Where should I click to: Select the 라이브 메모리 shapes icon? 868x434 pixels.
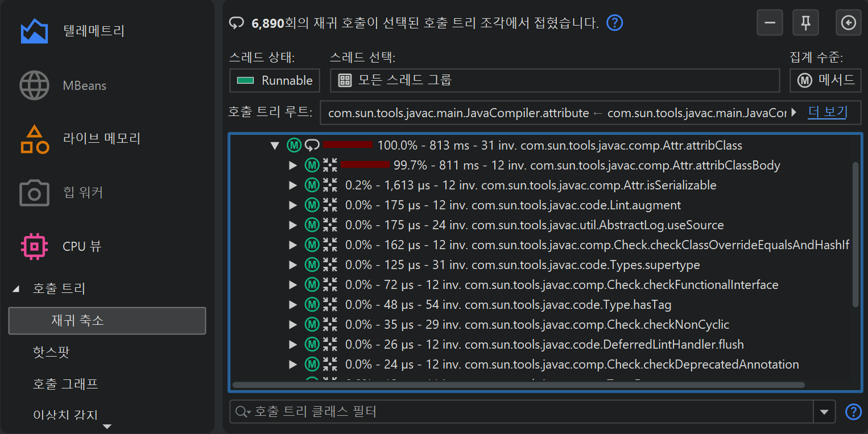pos(34,139)
